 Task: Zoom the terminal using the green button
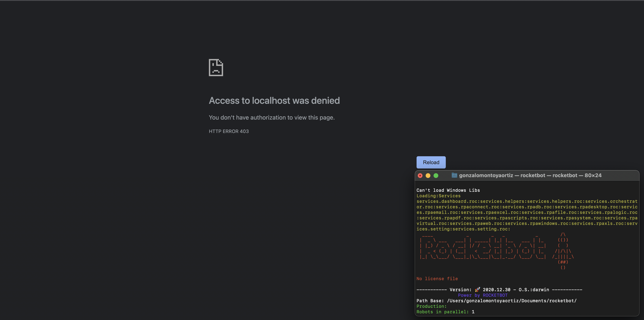[436, 176]
